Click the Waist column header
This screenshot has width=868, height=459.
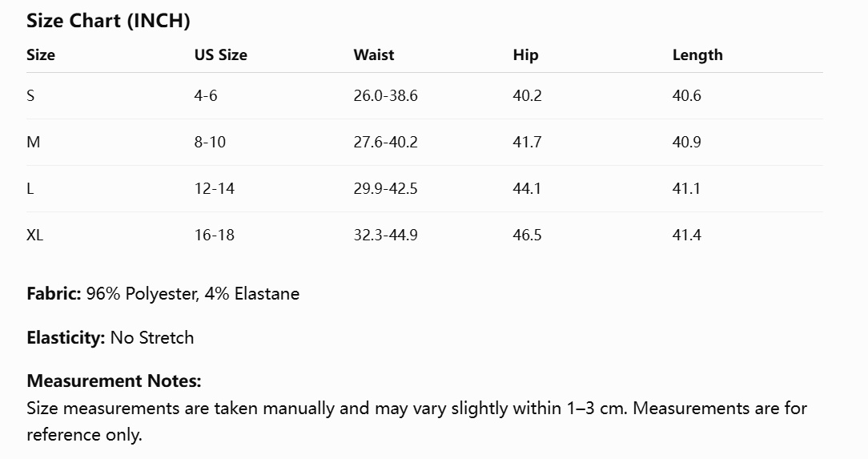pos(374,54)
